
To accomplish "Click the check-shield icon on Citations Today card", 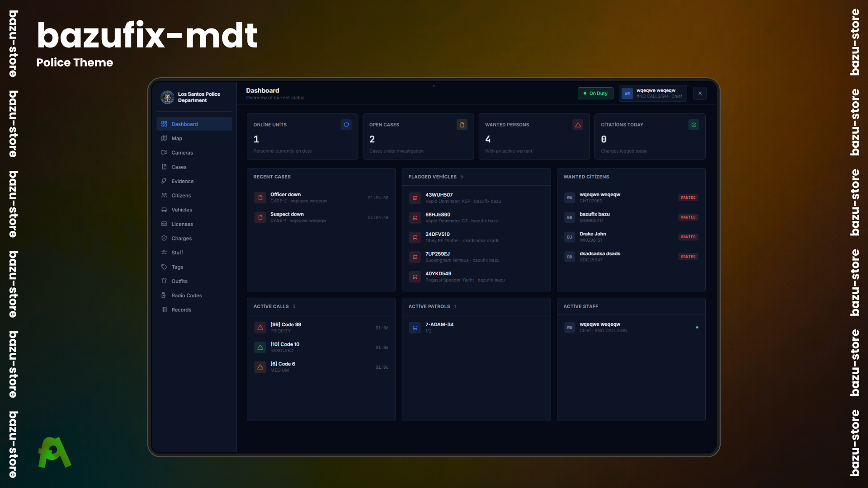I will click(x=694, y=125).
